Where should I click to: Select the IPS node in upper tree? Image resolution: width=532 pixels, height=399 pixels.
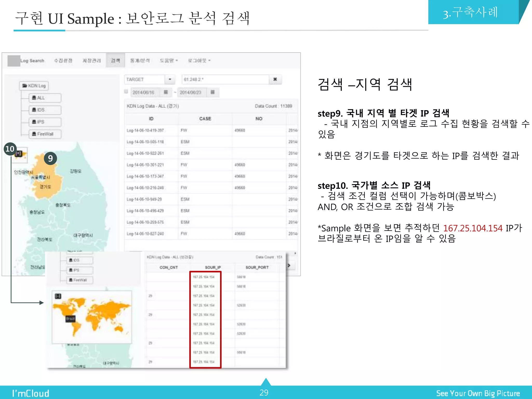click(x=45, y=122)
